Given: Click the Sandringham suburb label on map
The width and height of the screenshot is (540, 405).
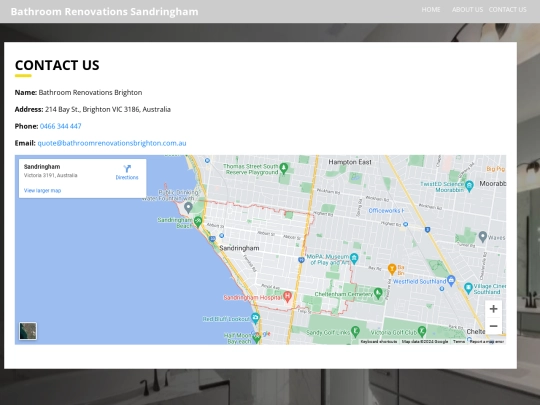Looking at the screenshot, I should 239,248.
